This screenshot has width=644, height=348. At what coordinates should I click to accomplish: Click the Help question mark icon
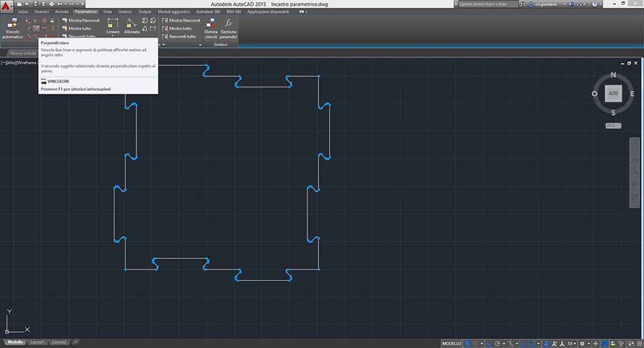594,4
